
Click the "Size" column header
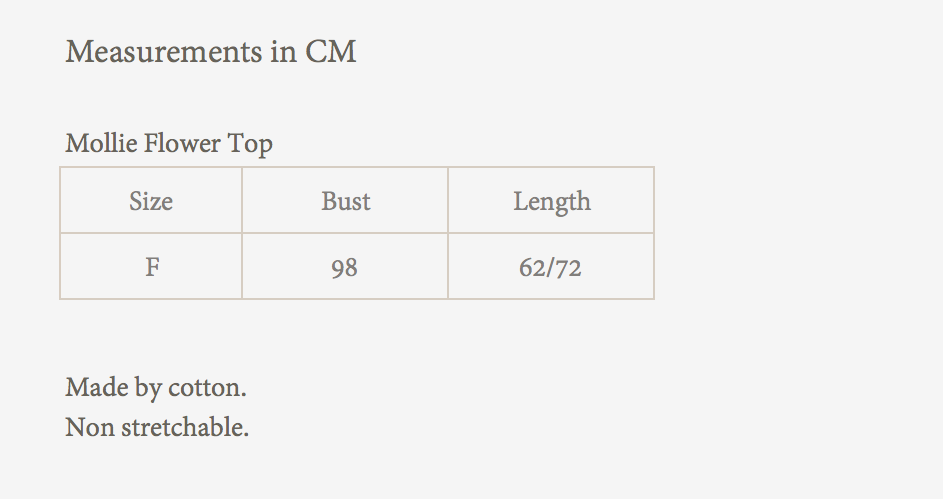pyautogui.click(x=151, y=201)
